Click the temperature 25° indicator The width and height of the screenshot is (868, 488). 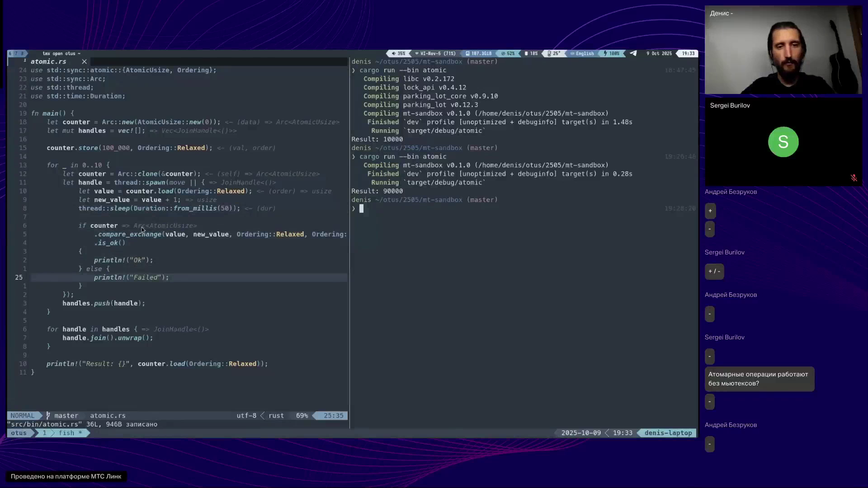pos(554,53)
